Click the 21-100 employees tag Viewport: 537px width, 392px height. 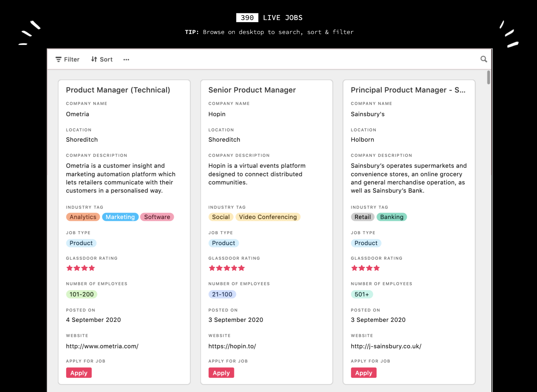(x=222, y=294)
